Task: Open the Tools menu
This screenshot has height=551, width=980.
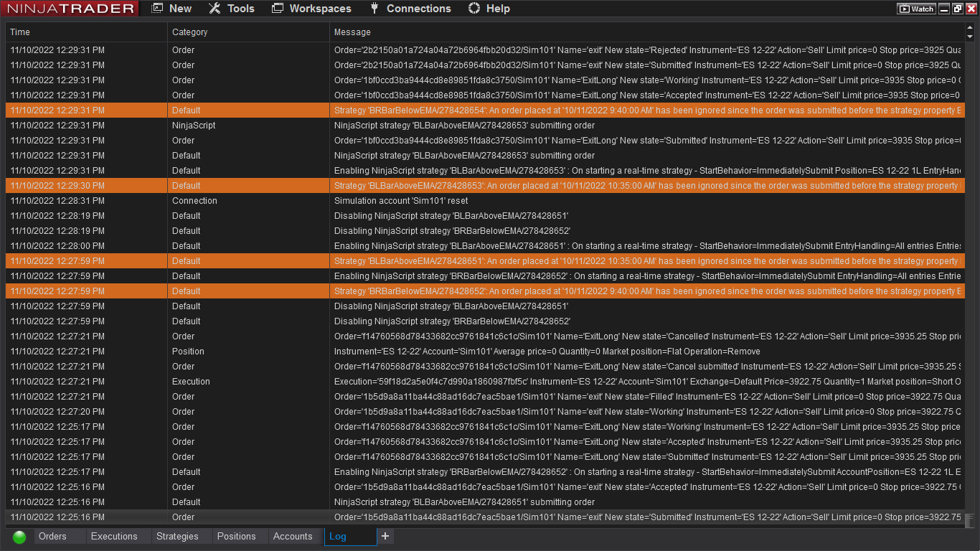Action: pos(231,9)
